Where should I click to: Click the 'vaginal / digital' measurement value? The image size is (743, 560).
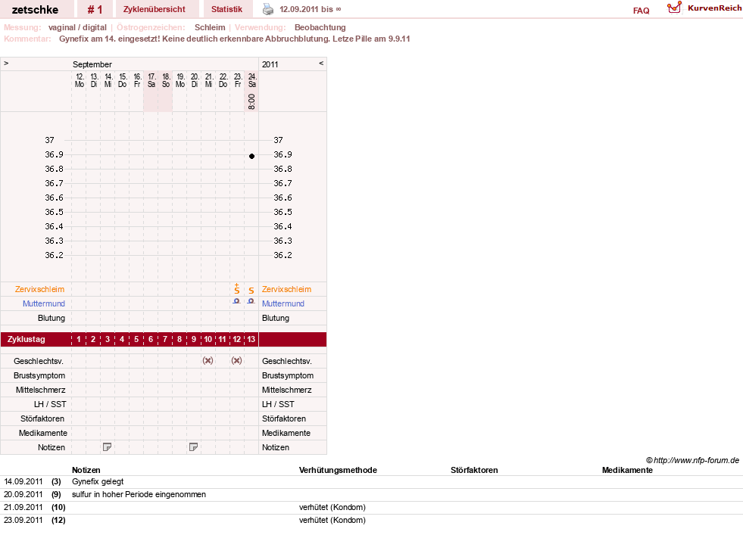[x=77, y=27]
